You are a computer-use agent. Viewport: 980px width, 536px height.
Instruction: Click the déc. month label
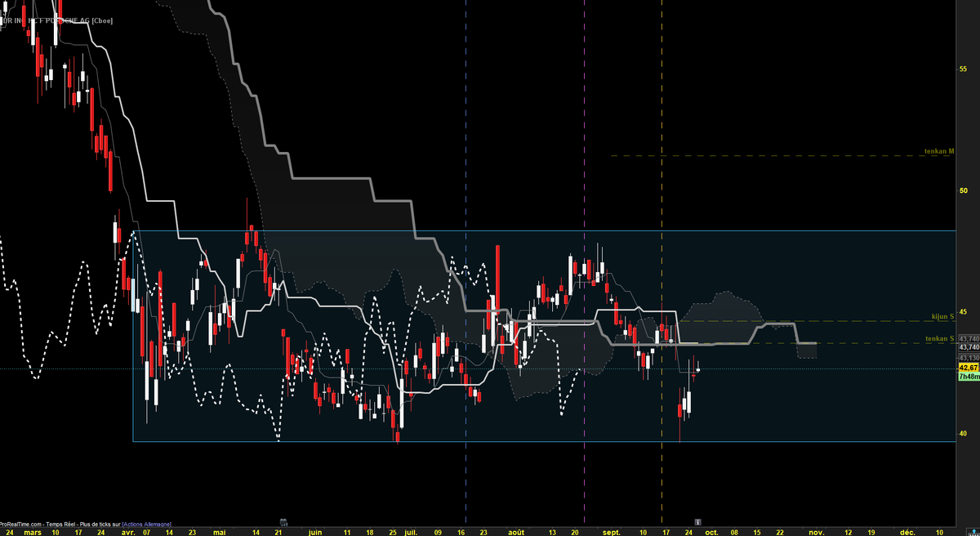(x=907, y=532)
